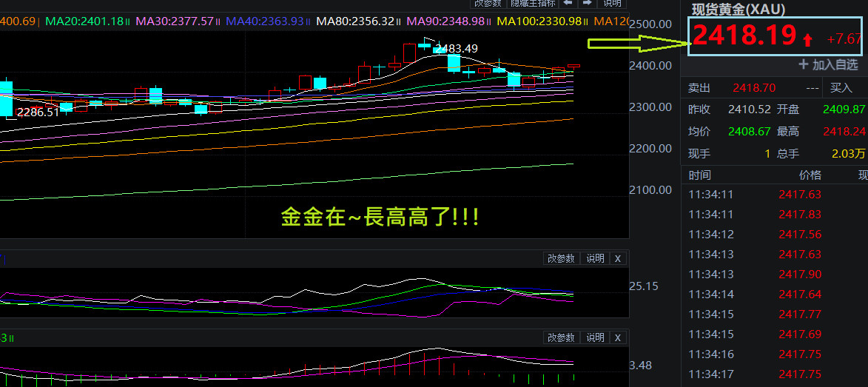Toggle the bars marker next to MA20
The width and height of the screenshot is (868, 387).
[128, 21]
